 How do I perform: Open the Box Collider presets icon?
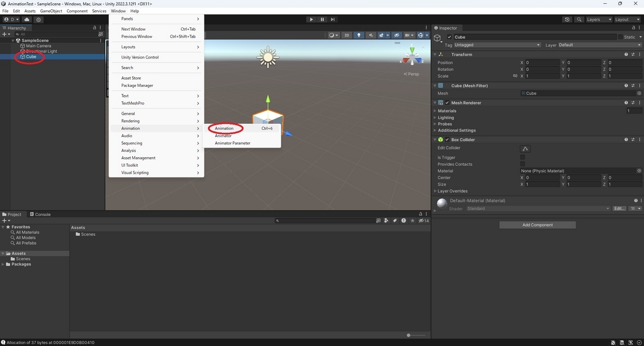tap(633, 139)
